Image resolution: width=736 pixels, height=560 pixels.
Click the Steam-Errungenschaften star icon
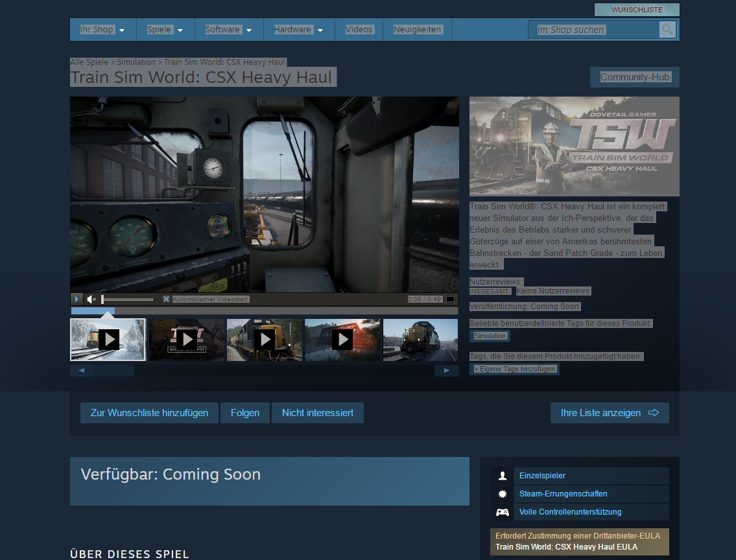pos(503,494)
